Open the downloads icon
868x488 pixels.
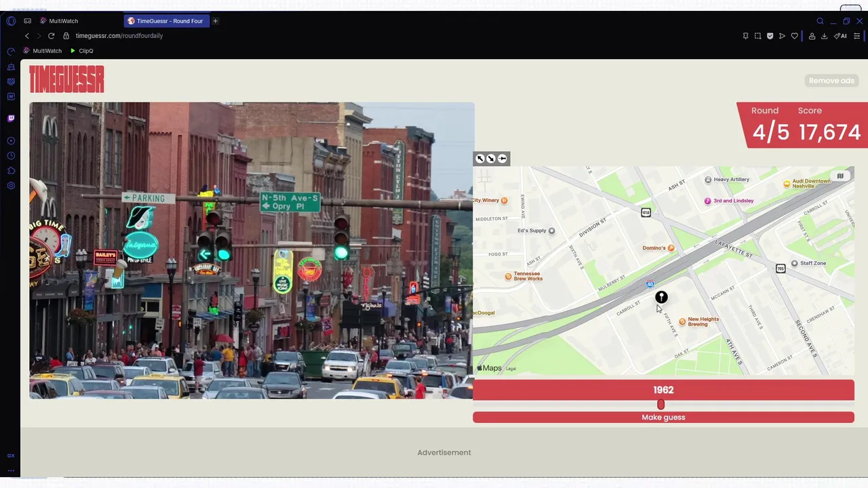[x=824, y=36]
